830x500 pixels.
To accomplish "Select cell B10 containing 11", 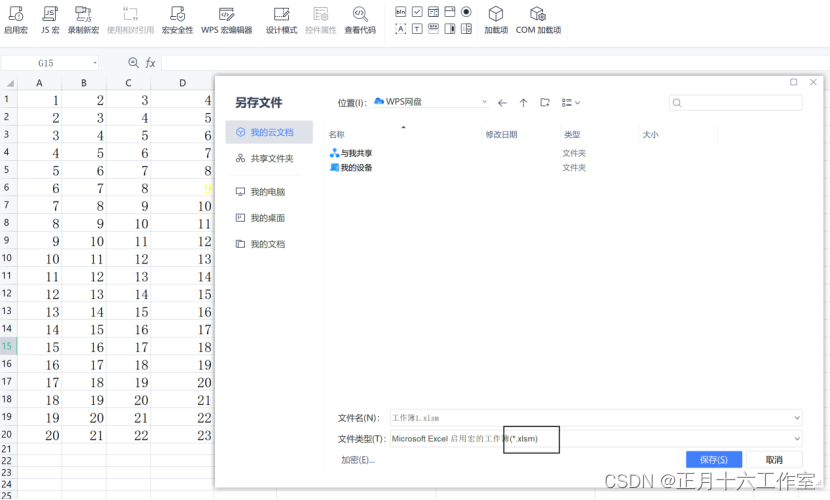I will click(x=84, y=259).
